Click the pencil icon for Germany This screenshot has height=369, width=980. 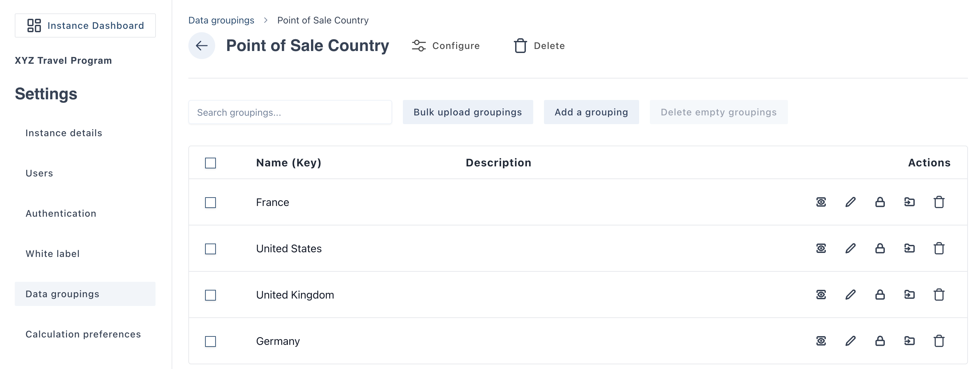click(x=850, y=341)
